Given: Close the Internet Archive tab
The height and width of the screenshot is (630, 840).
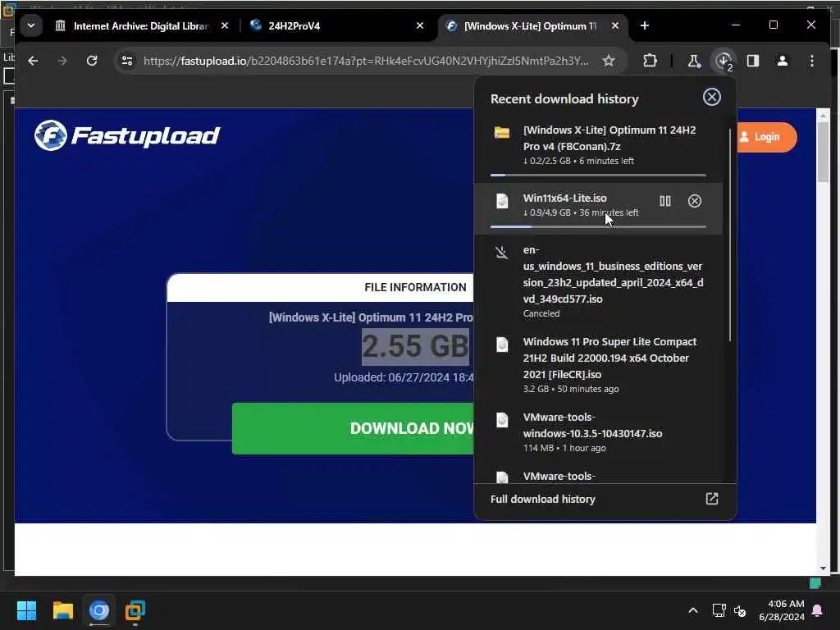Looking at the screenshot, I should point(225,25).
